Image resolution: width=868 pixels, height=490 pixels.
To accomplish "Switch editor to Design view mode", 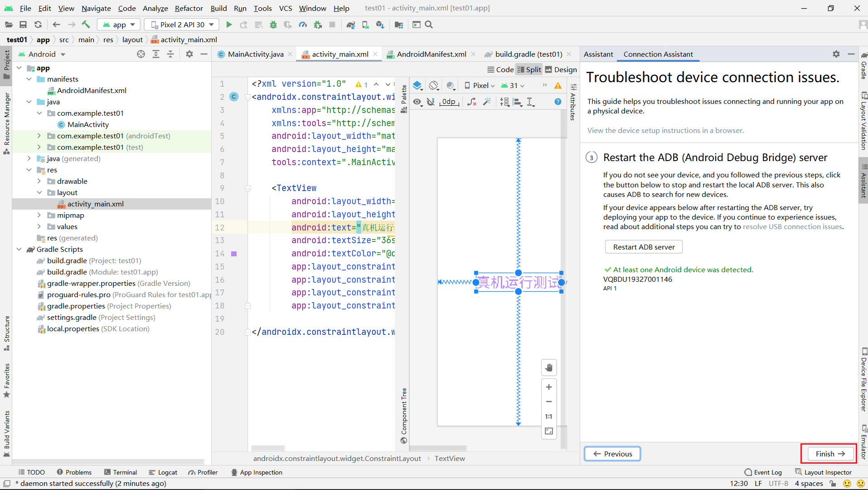I will tap(561, 69).
